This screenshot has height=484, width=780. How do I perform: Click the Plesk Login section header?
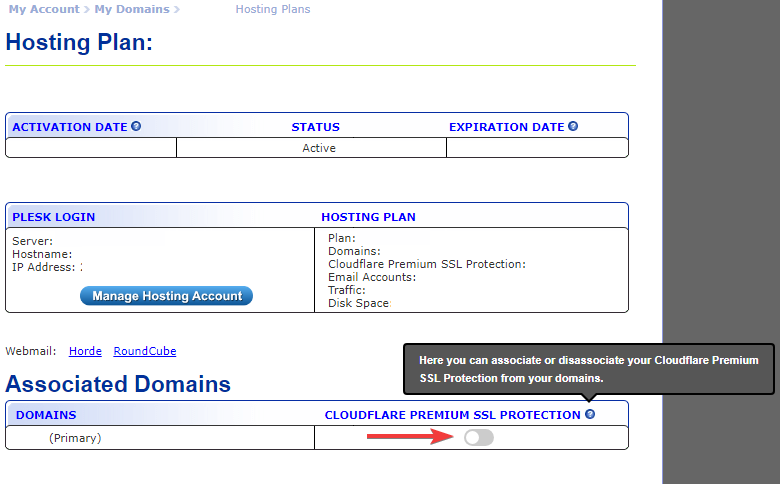(x=54, y=217)
